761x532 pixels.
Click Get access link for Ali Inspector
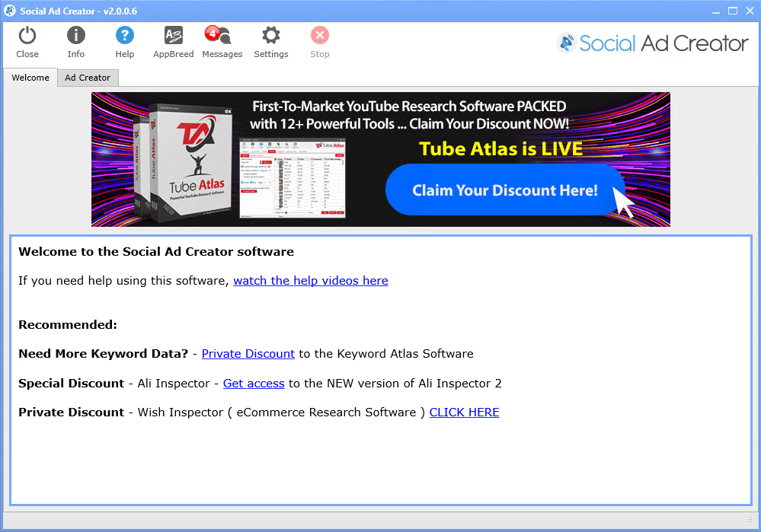254,384
